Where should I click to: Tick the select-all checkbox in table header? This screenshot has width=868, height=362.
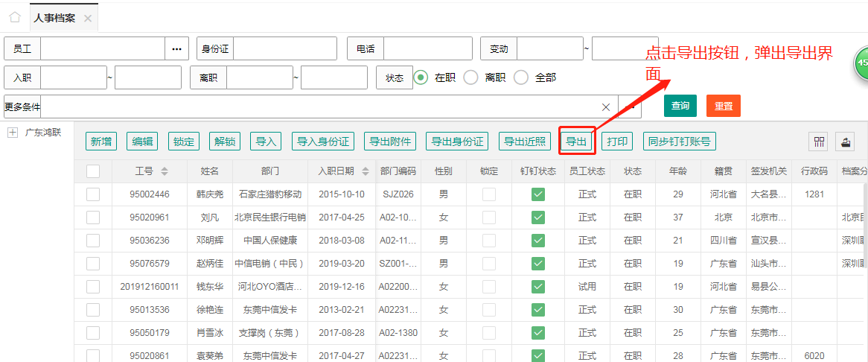click(x=93, y=171)
